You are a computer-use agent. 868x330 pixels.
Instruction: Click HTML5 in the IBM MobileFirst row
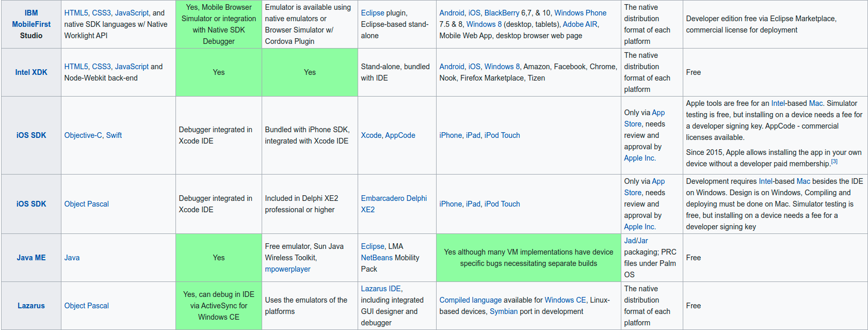[x=76, y=13]
